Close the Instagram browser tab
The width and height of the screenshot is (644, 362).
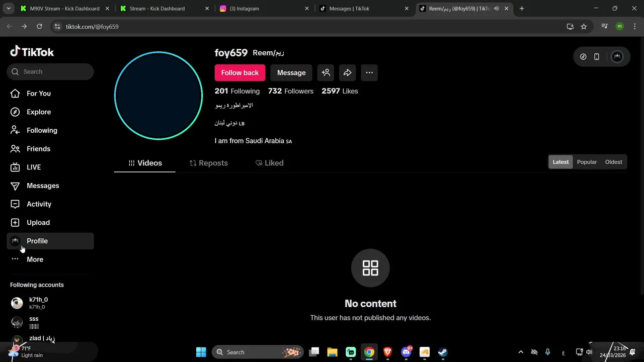point(306,9)
